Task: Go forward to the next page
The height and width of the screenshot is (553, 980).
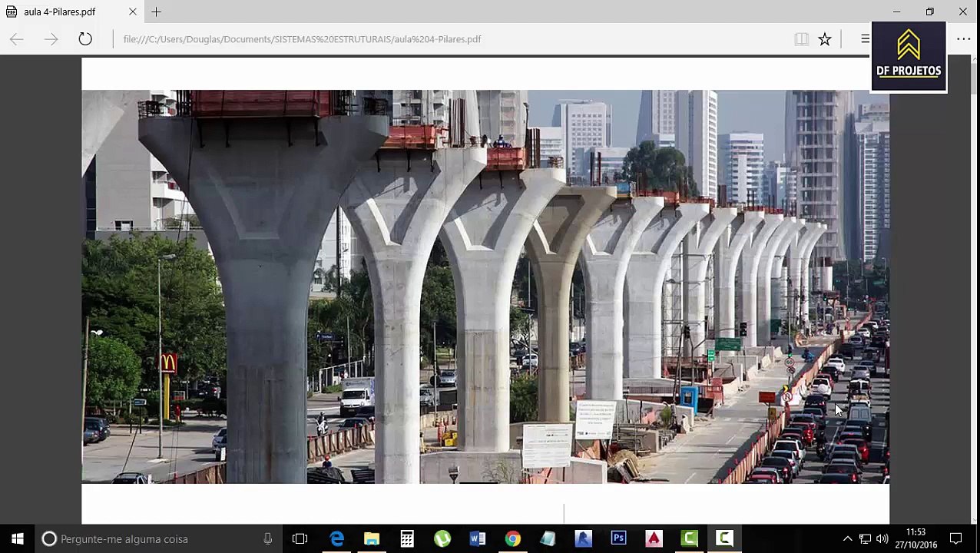Action: 51,39
